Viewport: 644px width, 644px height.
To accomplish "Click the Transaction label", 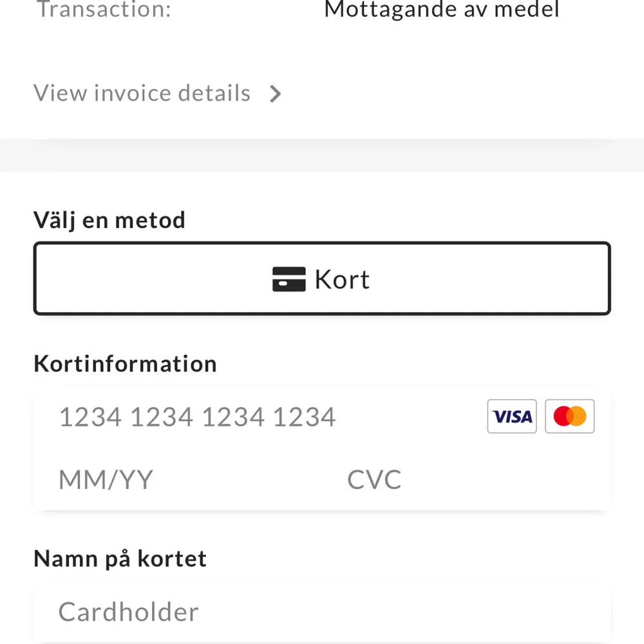I will pos(103,9).
